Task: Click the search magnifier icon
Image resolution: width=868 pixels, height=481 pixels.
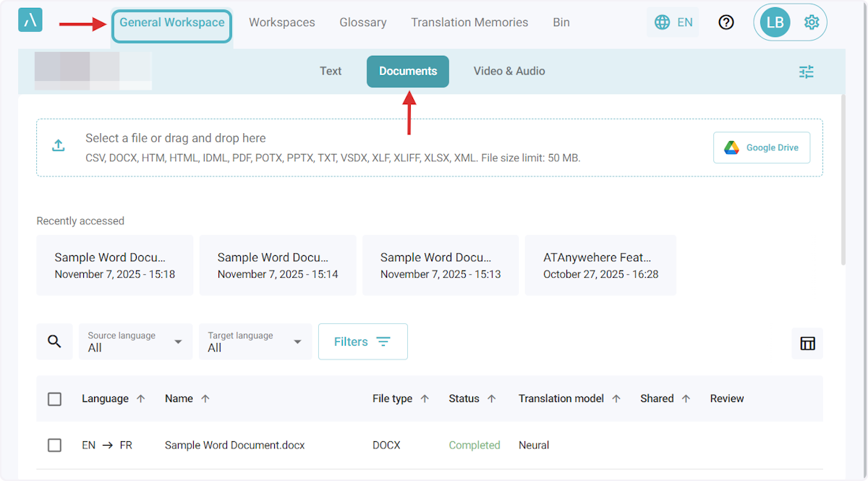Action: (54, 341)
